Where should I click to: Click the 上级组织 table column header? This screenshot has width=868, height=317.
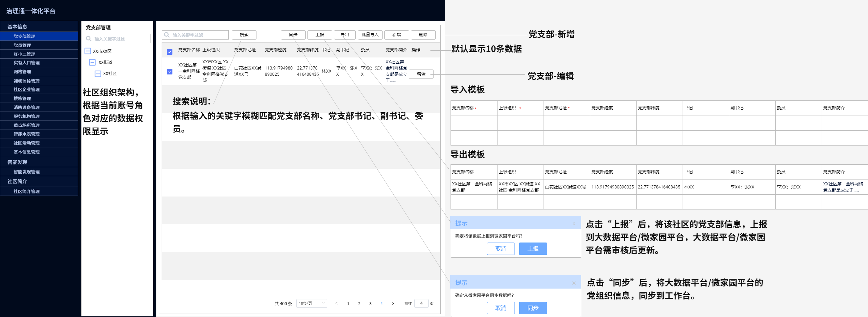[x=211, y=50]
